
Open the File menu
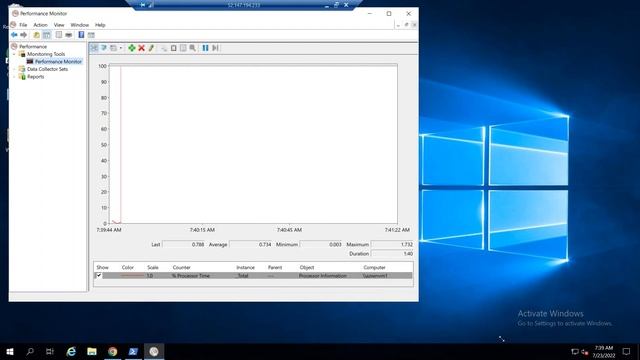pos(23,25)
